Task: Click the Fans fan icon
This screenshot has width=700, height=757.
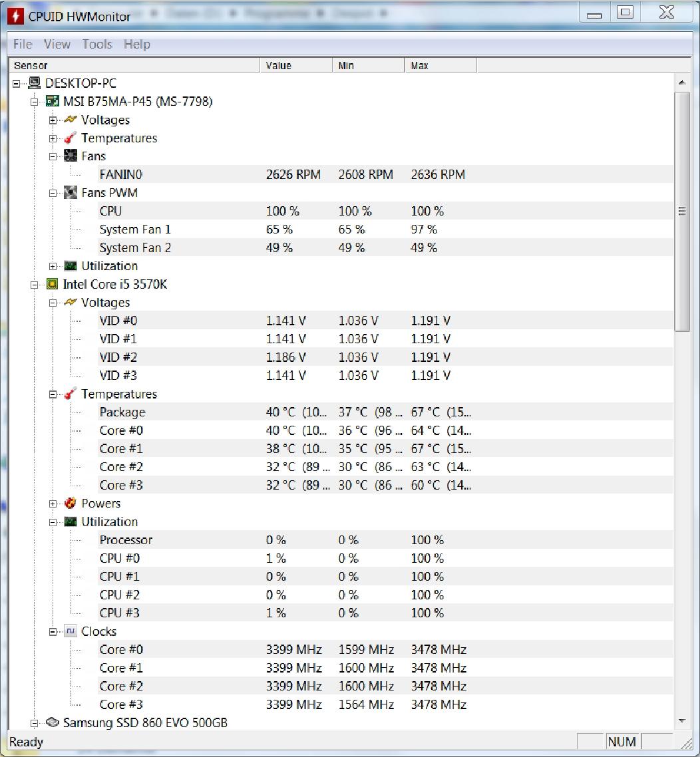Action: click(x=71, y=156)
